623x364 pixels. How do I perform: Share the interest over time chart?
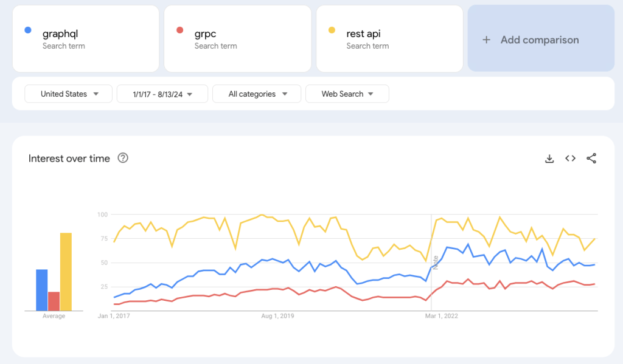pyautogui.click(x=591, y=159)
